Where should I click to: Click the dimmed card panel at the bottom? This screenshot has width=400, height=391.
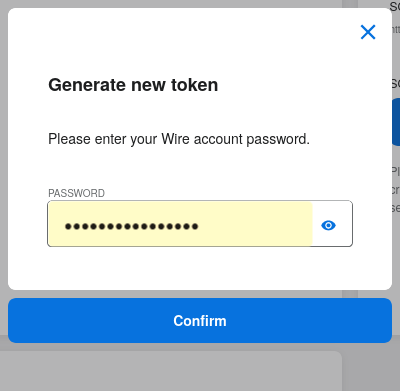pyautogui.click(x=171, y=371)
